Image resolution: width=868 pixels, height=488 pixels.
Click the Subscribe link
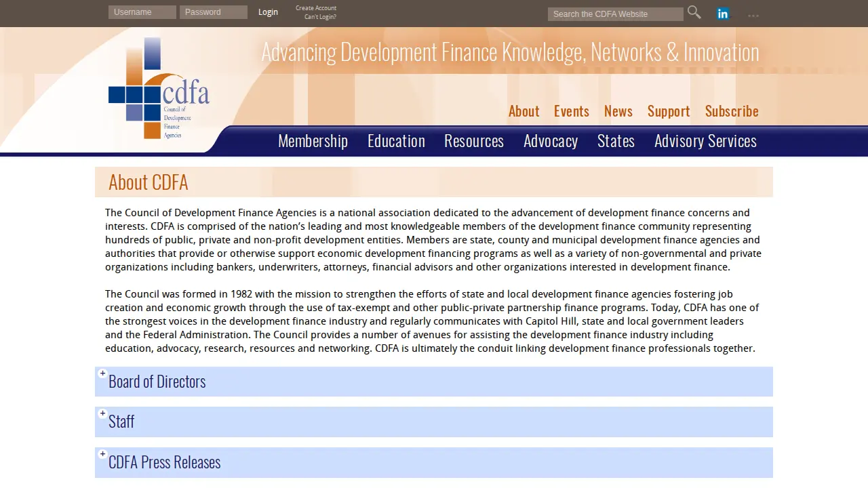732,111
